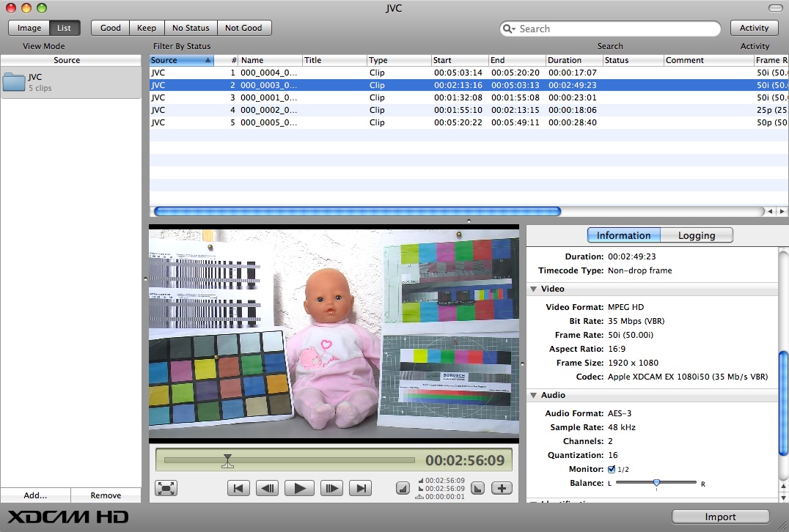The image size is (789, 532).
Task: Sort by Title column header
Action: click(x=334, y=60)
